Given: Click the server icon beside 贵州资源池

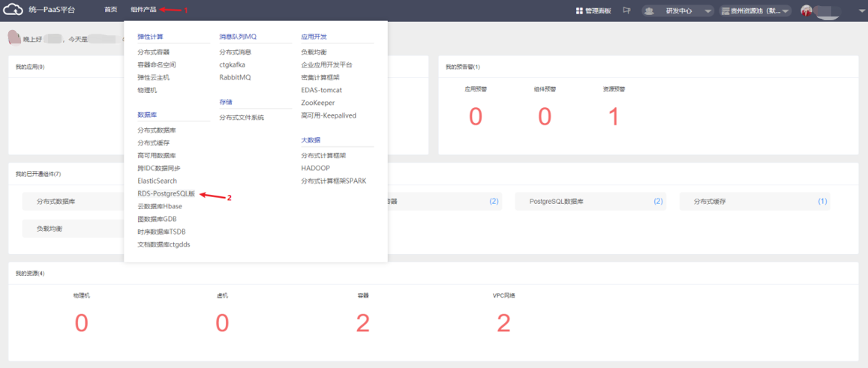Looking at the screenshot, I should click(x=725, y=11).
